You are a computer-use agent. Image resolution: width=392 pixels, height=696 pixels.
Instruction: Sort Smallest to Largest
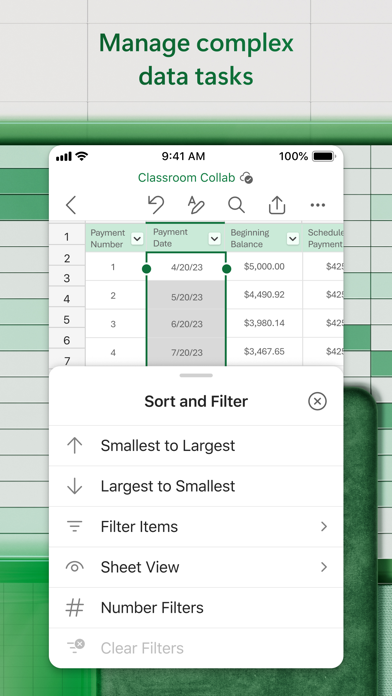196,446
